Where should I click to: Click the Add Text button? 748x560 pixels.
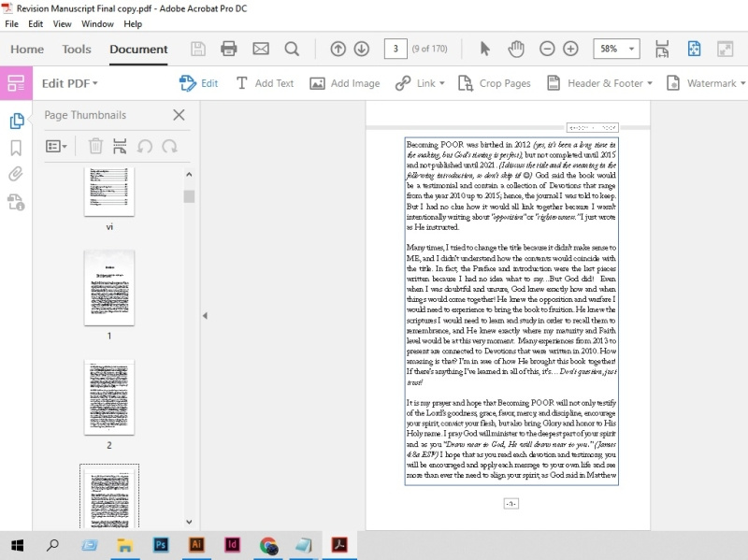pos(265,83)
